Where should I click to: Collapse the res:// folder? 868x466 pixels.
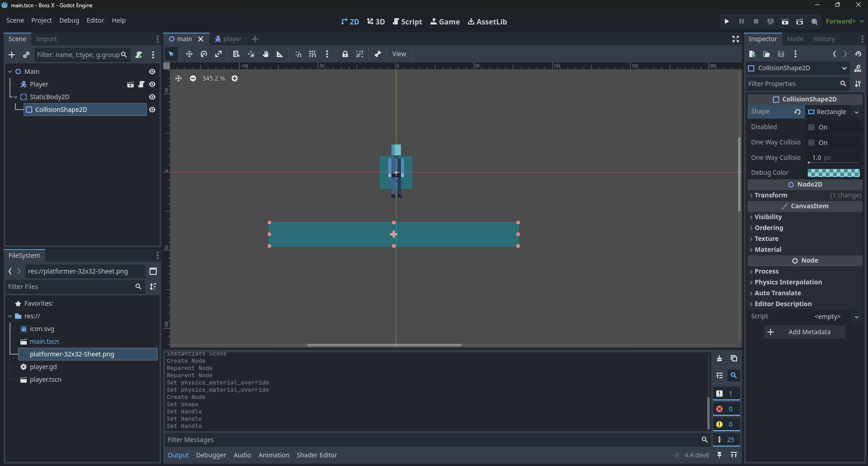[10, 316]
